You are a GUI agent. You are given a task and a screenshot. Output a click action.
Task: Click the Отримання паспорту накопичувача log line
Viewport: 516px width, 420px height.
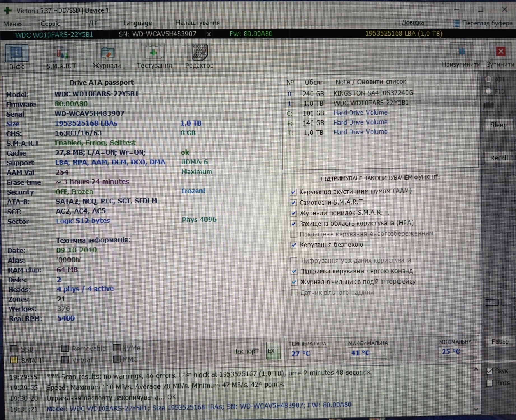111,397
